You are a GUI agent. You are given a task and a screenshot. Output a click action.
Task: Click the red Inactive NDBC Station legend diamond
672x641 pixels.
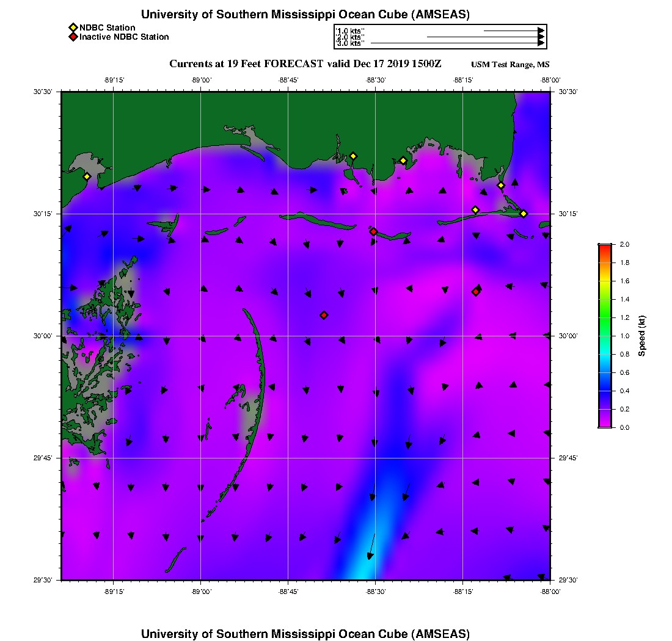73,37
